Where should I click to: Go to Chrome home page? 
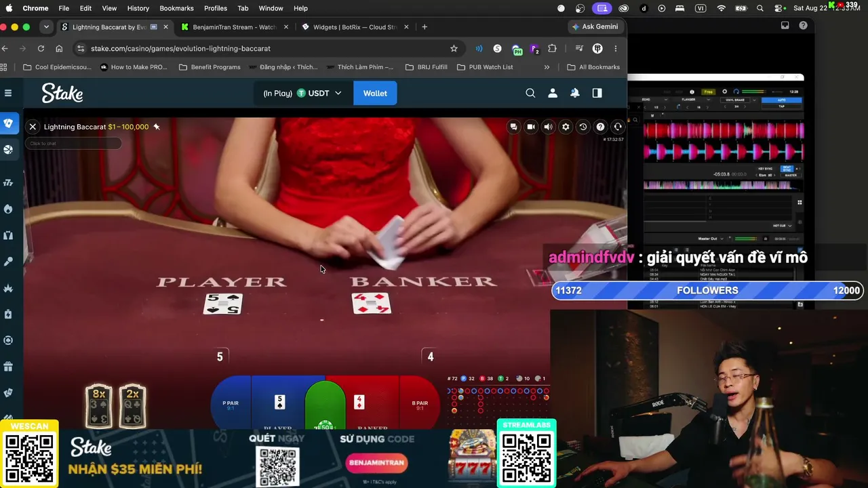59,49
